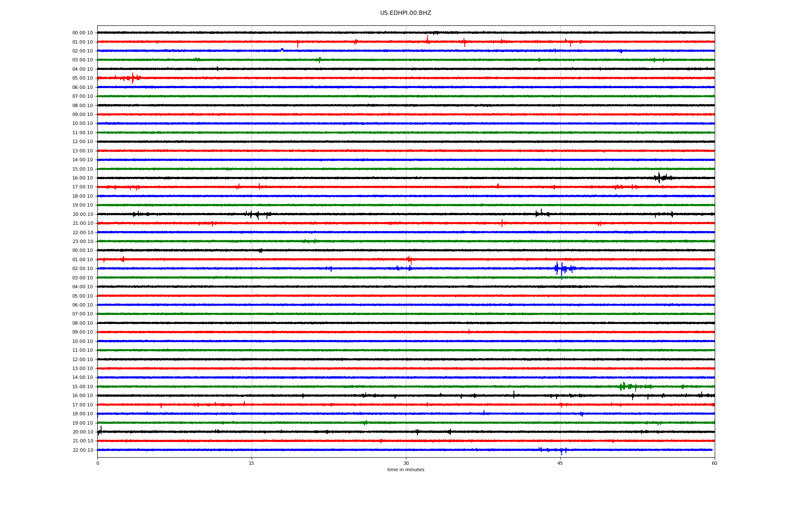Click the red spike near minute 30

coord(409,260)
